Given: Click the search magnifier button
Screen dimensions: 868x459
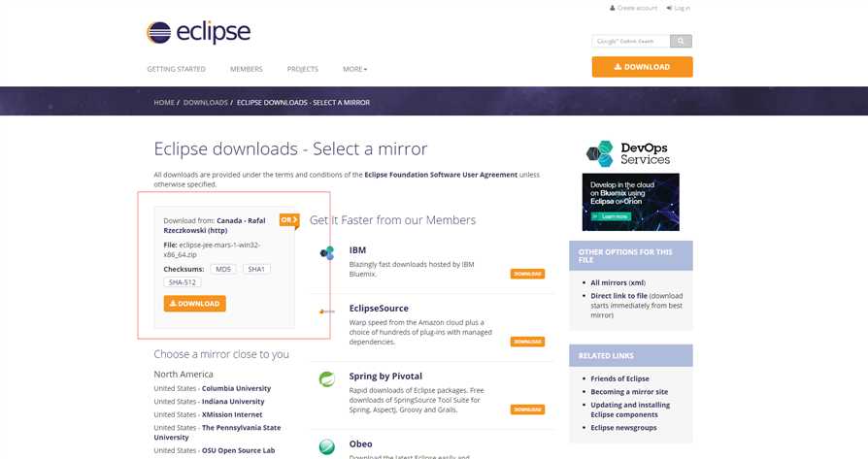Looking at the screenshot, I should click(x=681, y=41).
